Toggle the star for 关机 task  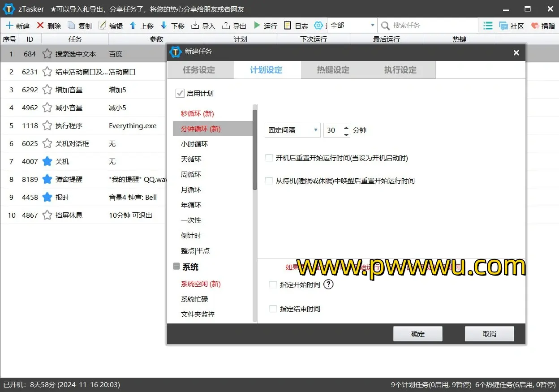pos(47,161)
